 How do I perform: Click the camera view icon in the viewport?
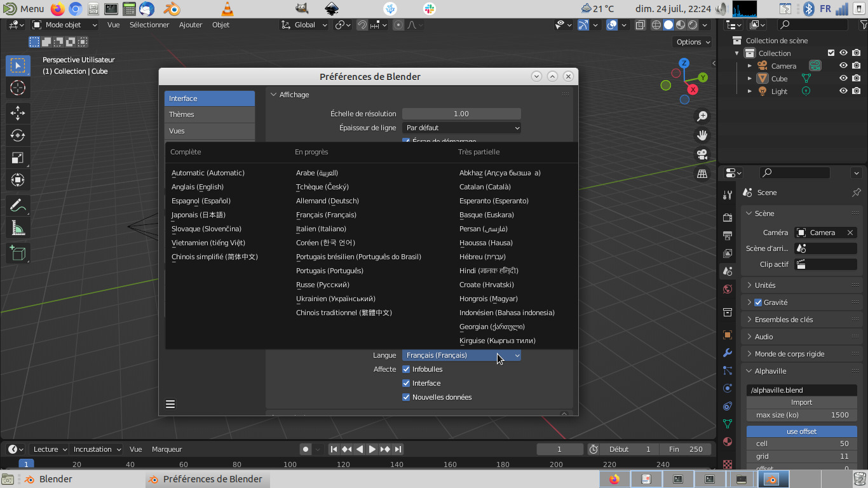pyautogui.click(x=702, y=154)
